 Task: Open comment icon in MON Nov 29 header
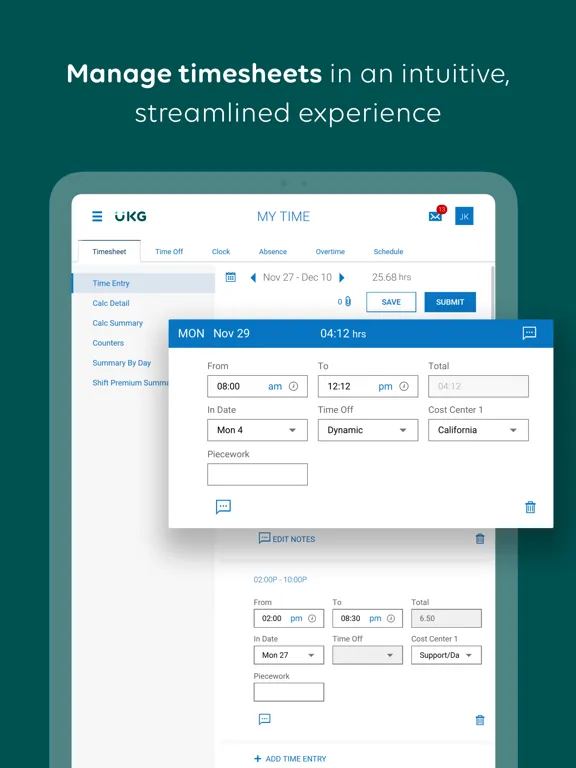pos(529,333)
